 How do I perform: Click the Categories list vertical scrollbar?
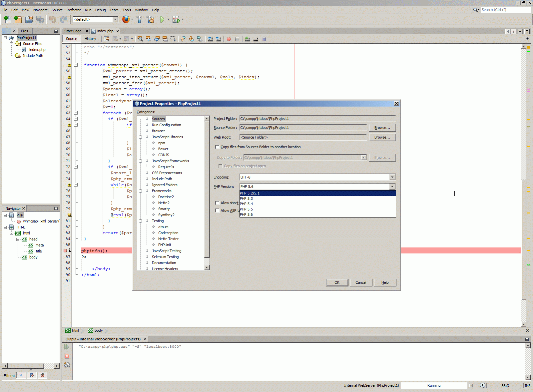[x=207, y=193]
